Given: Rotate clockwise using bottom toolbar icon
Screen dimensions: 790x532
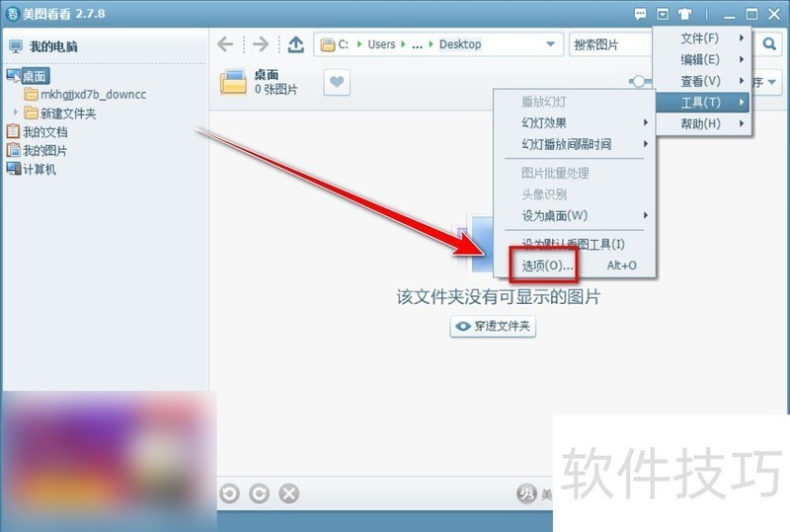Looking at the screenshot, I should [x=259, y=494].
